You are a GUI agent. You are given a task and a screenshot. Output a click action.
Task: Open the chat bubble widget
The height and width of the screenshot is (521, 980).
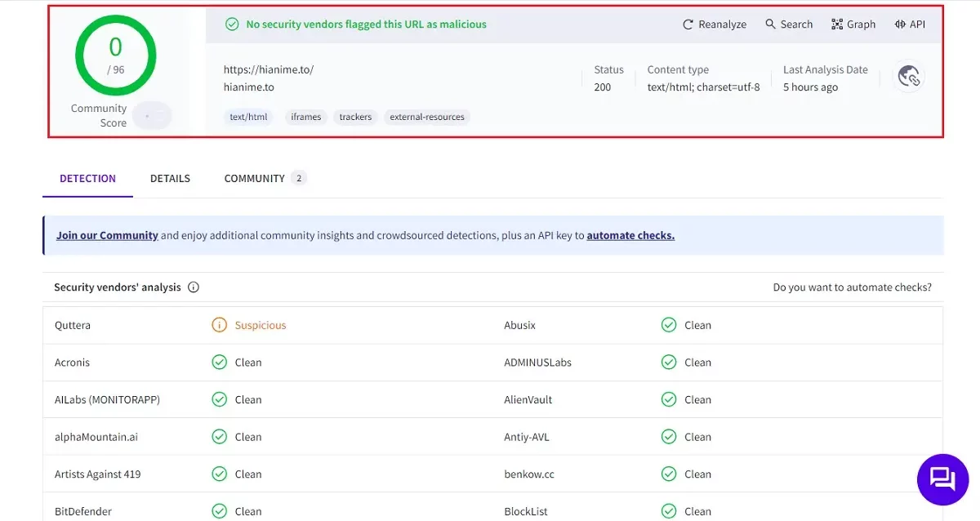coord(942,479)
